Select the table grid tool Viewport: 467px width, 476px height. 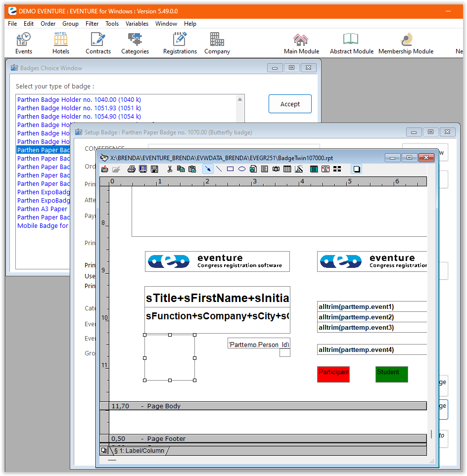287,169
